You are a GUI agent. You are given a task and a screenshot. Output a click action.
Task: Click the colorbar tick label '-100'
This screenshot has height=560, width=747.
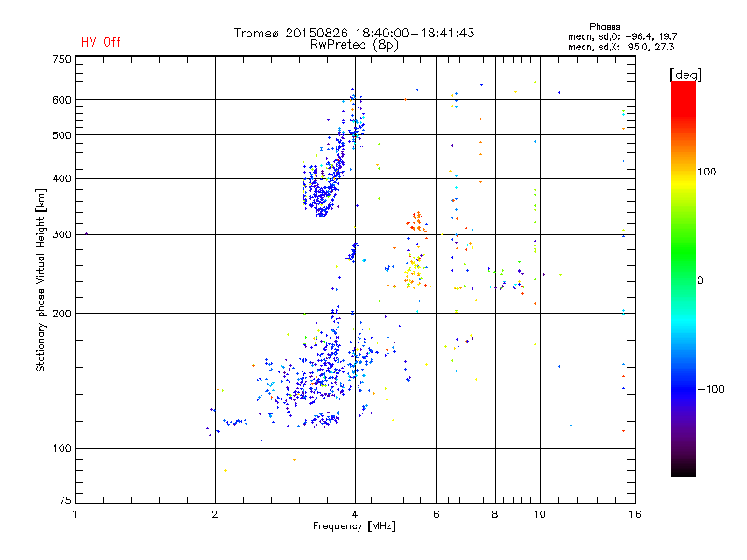click(x=711, y=389)
